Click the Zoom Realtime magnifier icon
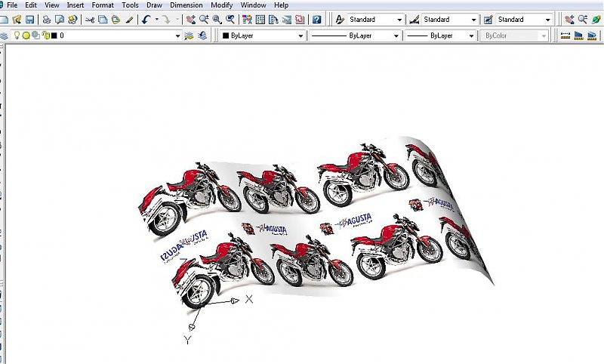 [x=204, y=20]
